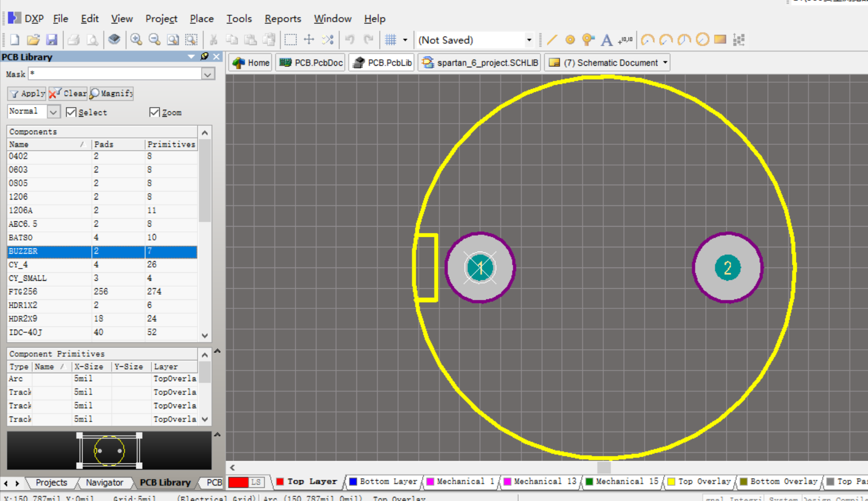
Task: Open the Reports menu
Action: tap(283, 19)
